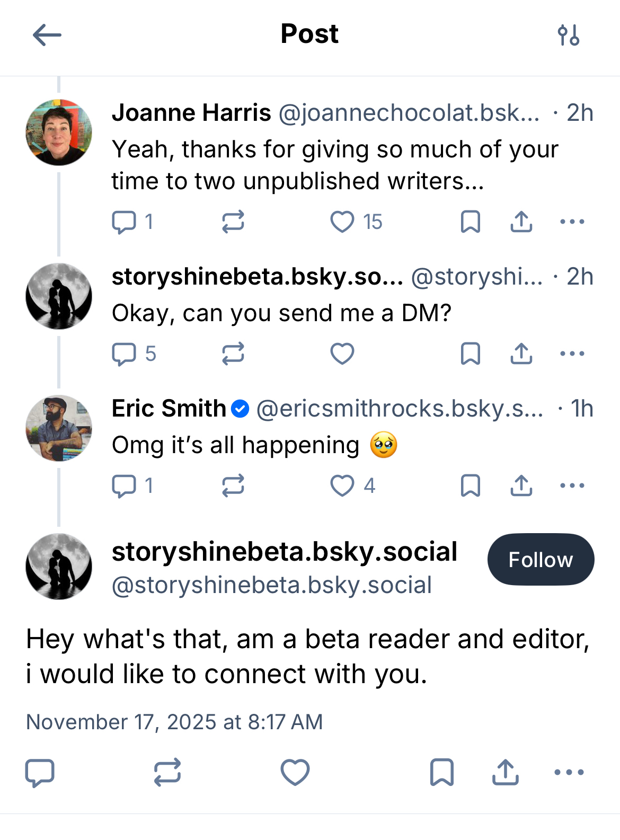The width and height of the screenshot is (620, 840).
Task: Bookmark the "Okay, can you send me a DM?" post
Action: click(471, 353)
